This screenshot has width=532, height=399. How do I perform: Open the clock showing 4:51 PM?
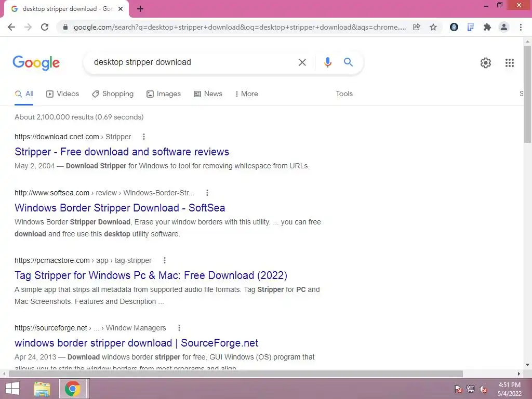[510, 389]
